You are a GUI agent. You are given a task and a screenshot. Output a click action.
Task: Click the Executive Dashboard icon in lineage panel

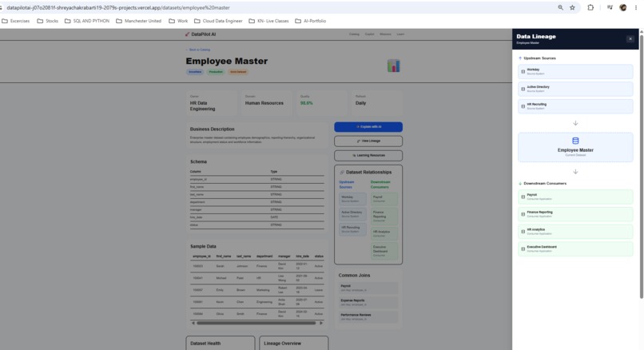523,249
